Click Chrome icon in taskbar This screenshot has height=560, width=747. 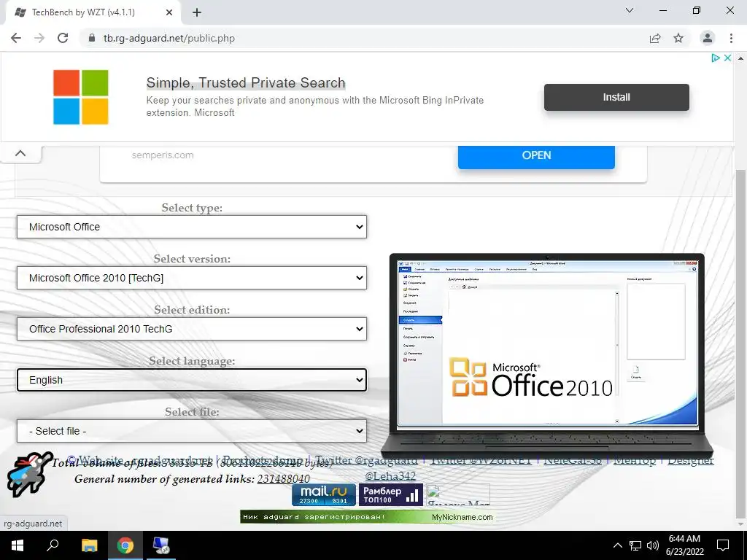pyautogui.click(x=125, y=545)
